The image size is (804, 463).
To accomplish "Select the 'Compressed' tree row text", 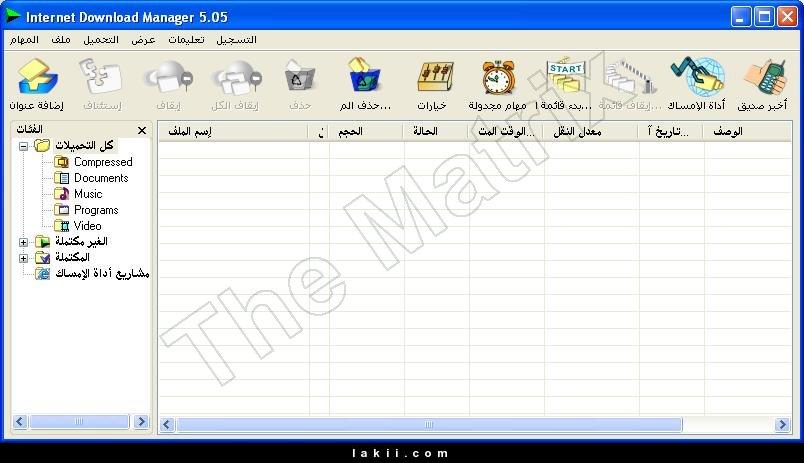I will click(103, 162).
